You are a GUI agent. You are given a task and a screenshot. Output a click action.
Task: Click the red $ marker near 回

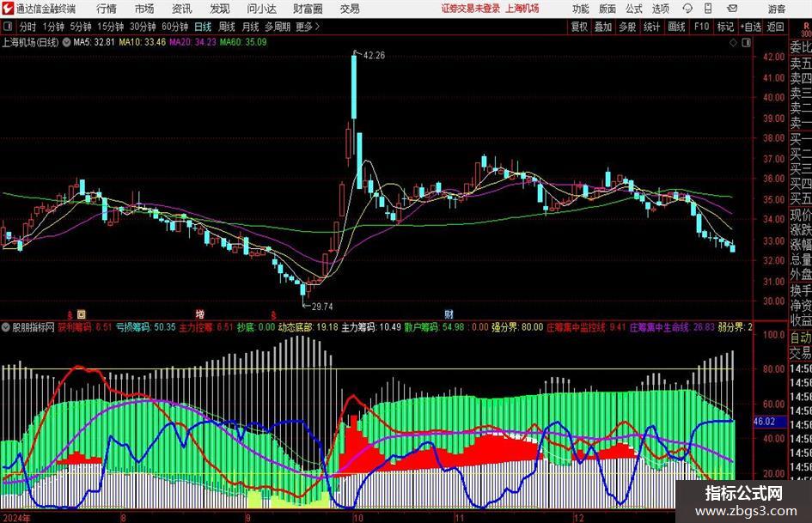70,314
